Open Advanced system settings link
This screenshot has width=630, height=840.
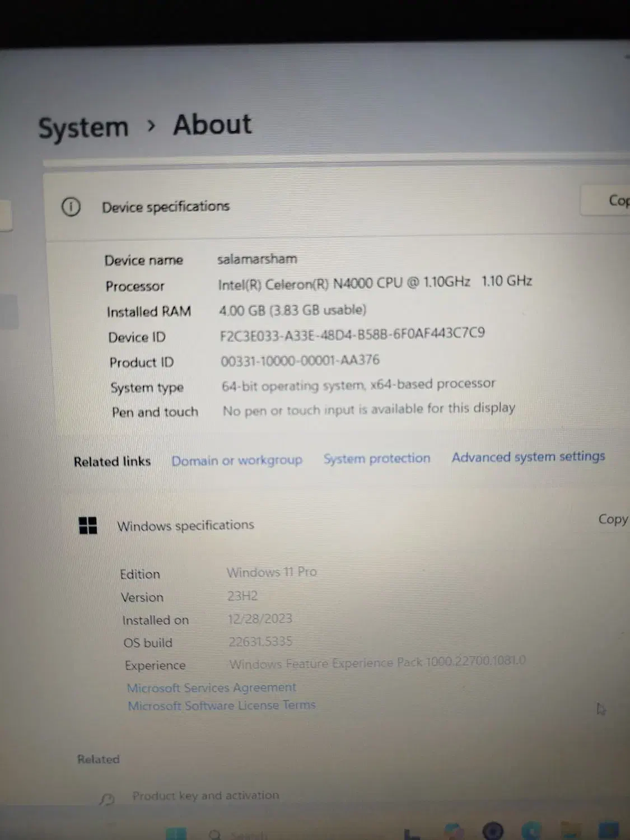coord(528,456)
